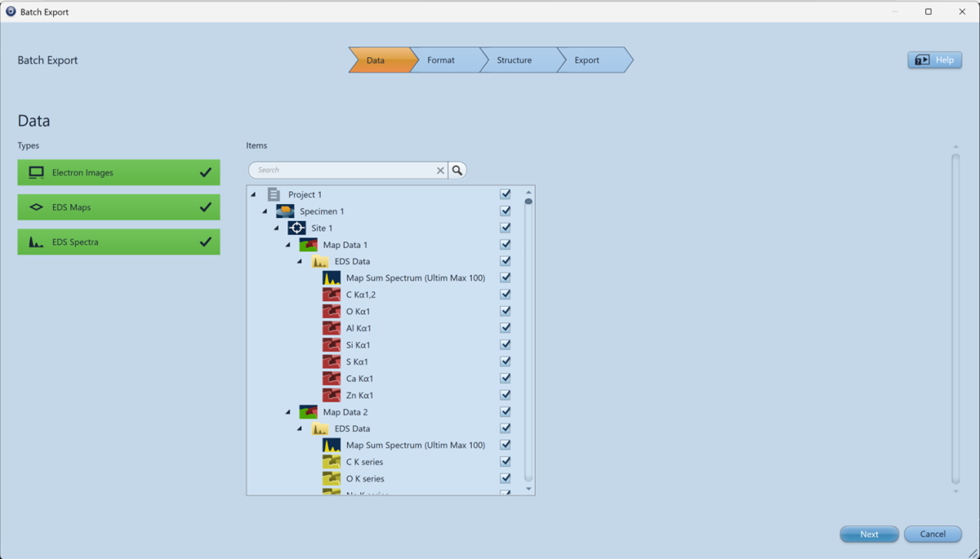
Task: Click the Map Data 1 icon
Action: [308, 245]
